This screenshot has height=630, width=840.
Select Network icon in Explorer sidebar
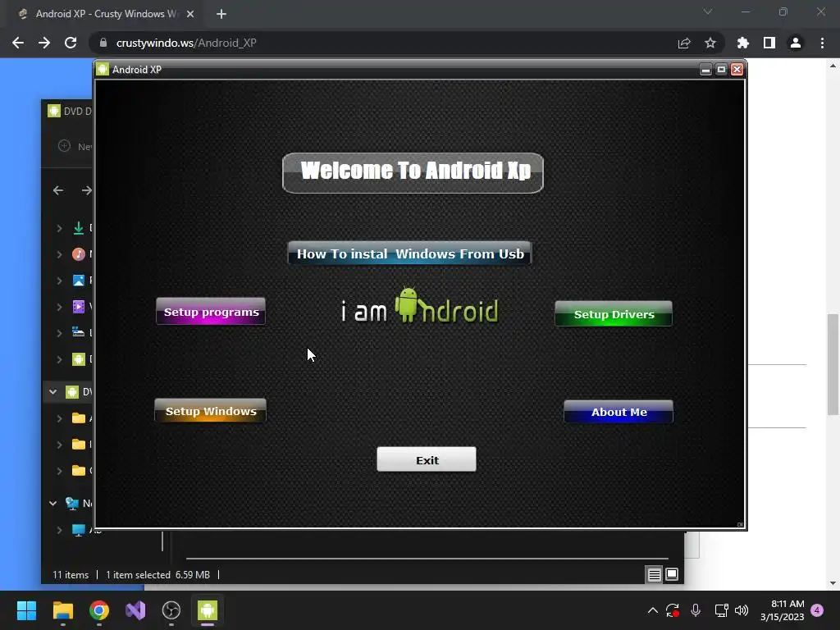tap(72, 503)
